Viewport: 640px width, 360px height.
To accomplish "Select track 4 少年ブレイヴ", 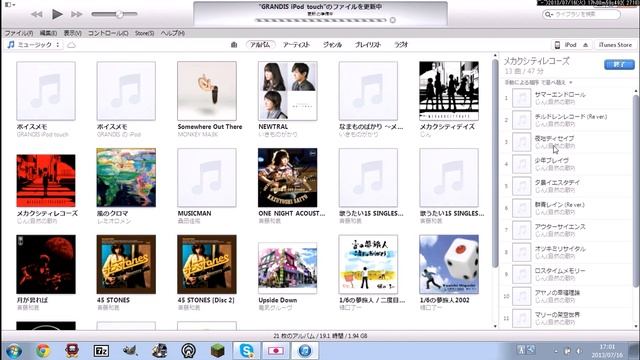I will click(567, 164).
